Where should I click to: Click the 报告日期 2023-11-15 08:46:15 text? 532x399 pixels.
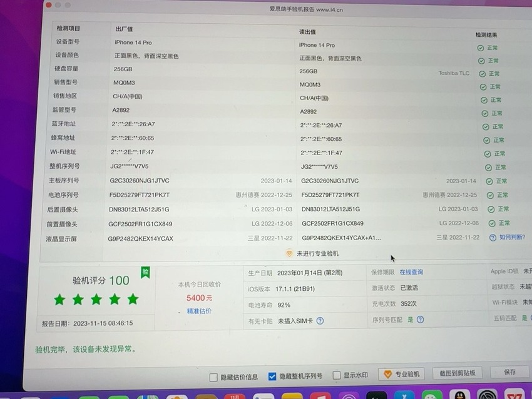click(x=87, y=323)
